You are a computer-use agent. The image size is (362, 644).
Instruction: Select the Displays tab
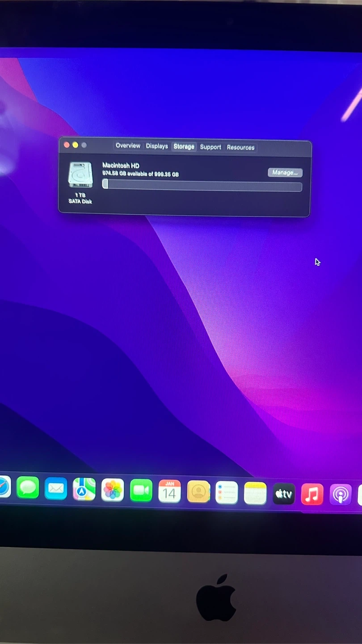157,146
